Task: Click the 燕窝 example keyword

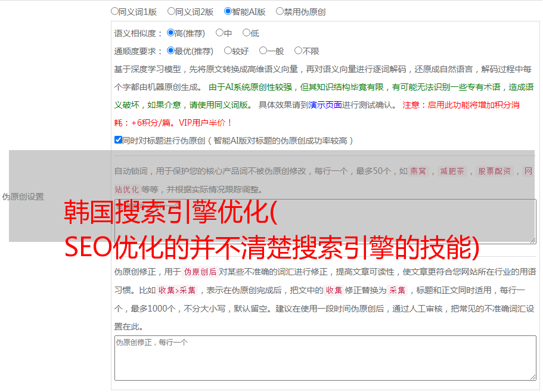Action: (x=418, y=171)
